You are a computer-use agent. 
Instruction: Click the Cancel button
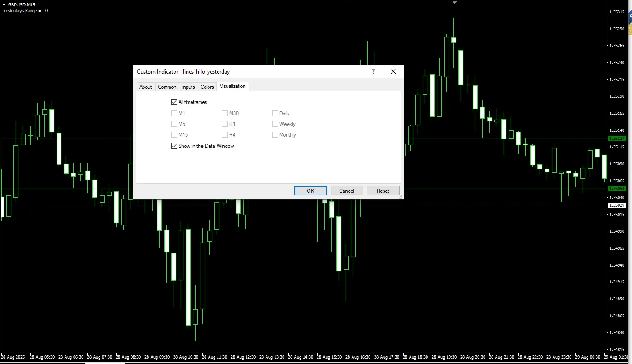point(346,191)
